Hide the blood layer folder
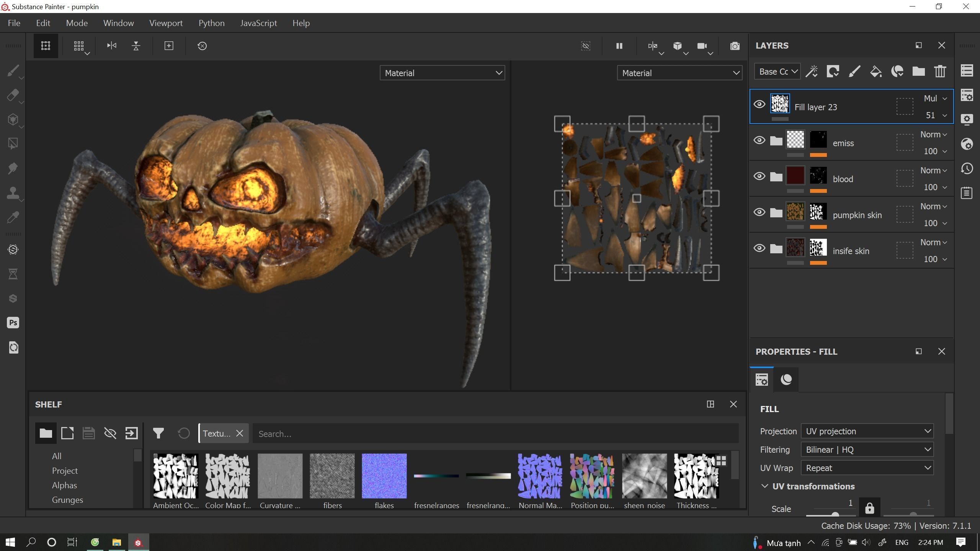This screenshot has width=980, height=551. click(759, 176)
